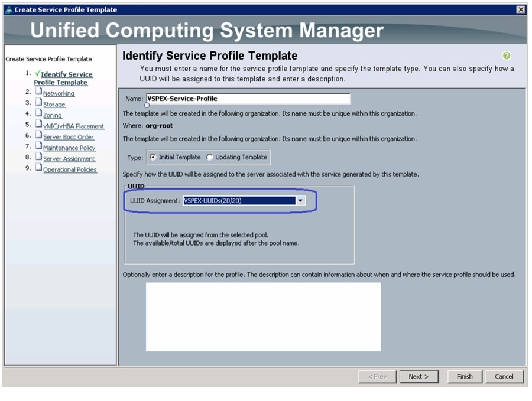Click the Cancel button
The width and height of the screenshot is (532, 401).
pyautogui.click(x=504, y=377)
